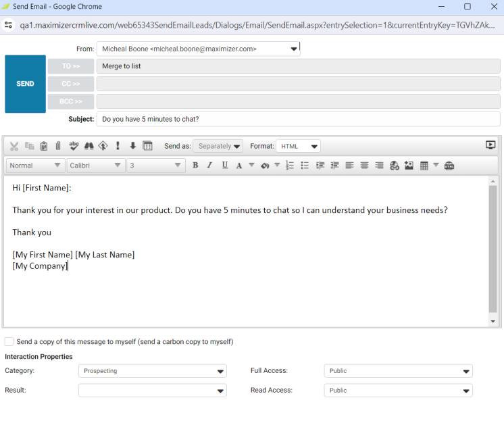
Task: Click the font color A icon
Action: (238, 166)
